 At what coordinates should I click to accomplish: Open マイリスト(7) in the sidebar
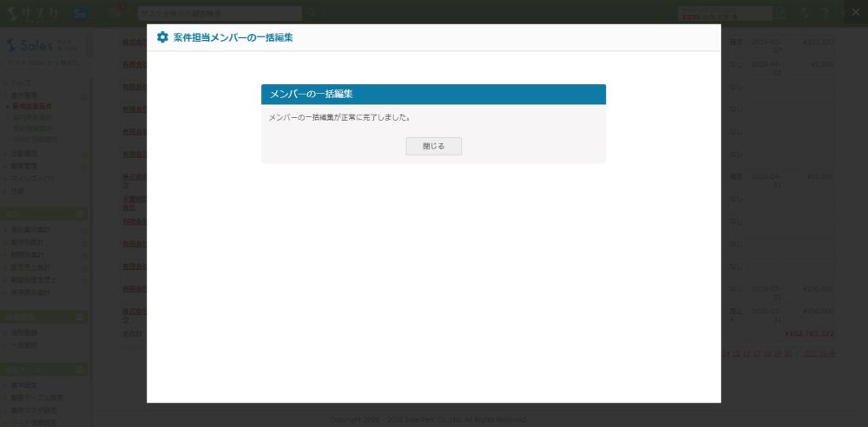click(32, 179)
